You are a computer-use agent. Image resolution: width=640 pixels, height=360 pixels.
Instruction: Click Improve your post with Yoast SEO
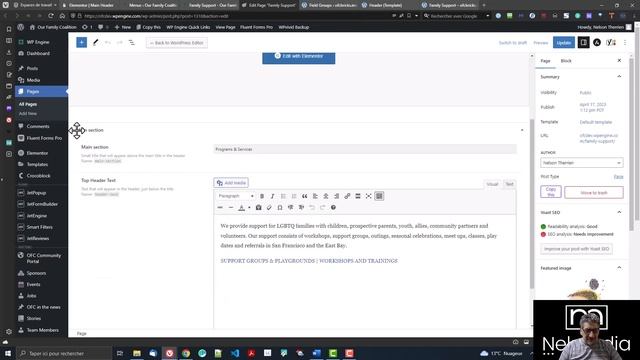[576, 249]
